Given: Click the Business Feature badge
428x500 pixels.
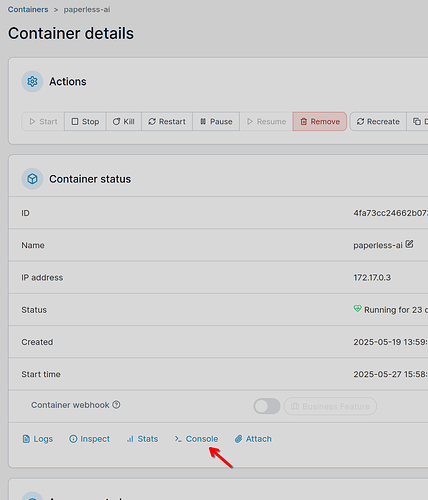Looking at the screenshot, I should pos(330,406).
